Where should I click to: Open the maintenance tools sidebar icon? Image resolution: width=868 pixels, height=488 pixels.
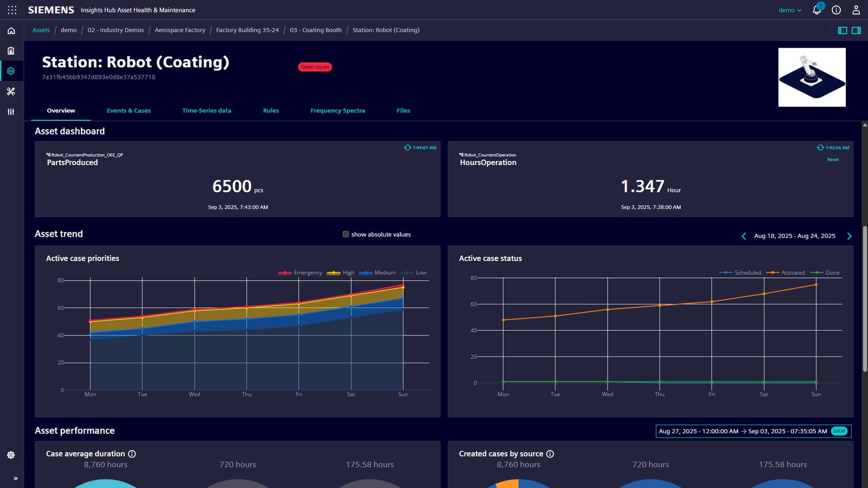(x=11, y=91)
